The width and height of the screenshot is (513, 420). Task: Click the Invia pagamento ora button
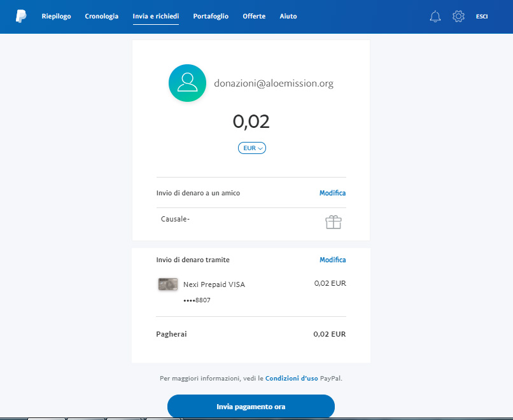point(251,407)
